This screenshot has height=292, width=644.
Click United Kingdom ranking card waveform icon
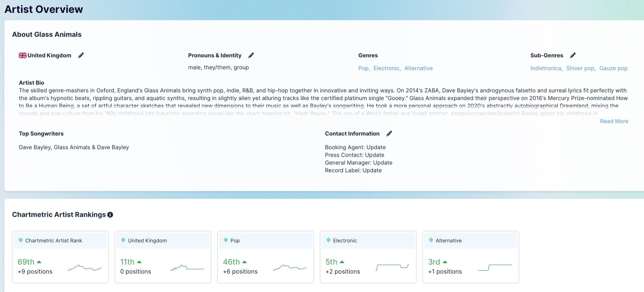click(123, 240)
